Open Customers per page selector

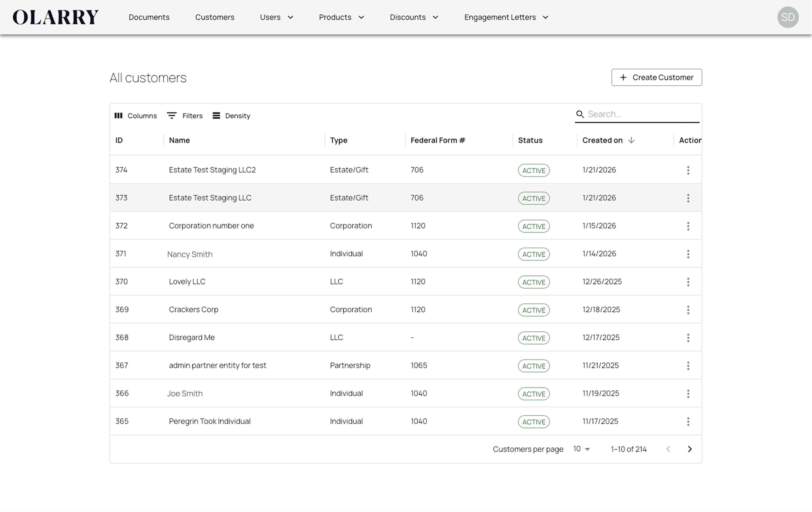pos(581,449)
